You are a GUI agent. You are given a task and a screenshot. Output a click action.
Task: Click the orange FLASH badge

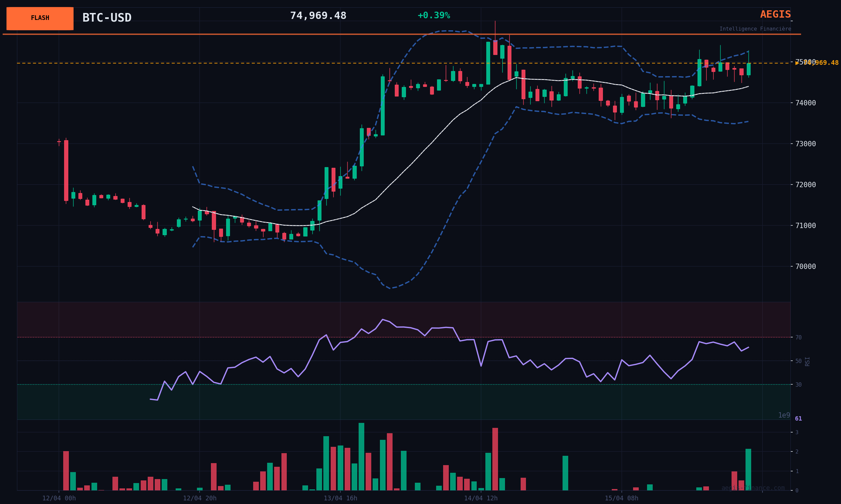pos(40,18)
